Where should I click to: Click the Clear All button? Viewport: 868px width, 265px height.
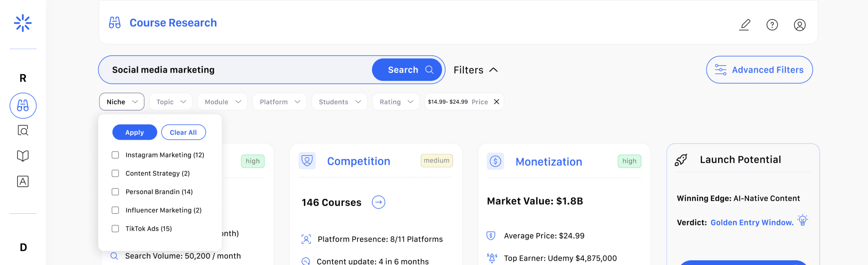click(x=183, y=132)
